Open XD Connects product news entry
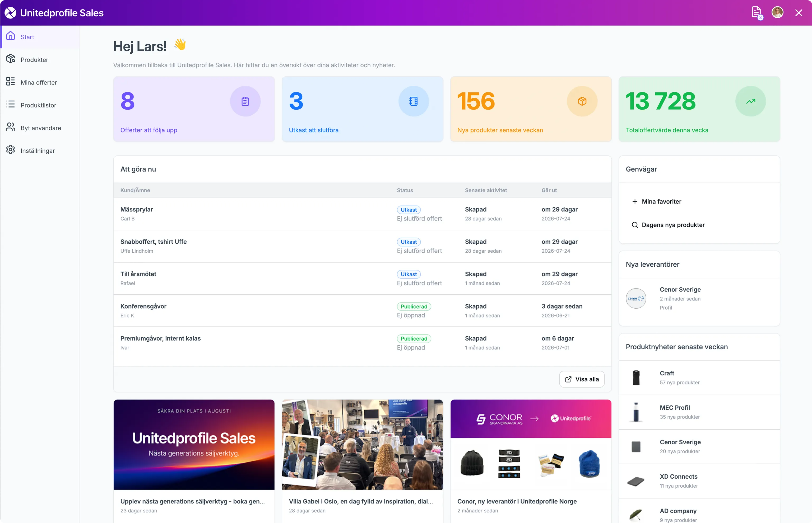Screen dimensions: 812x523 point(699,481)
